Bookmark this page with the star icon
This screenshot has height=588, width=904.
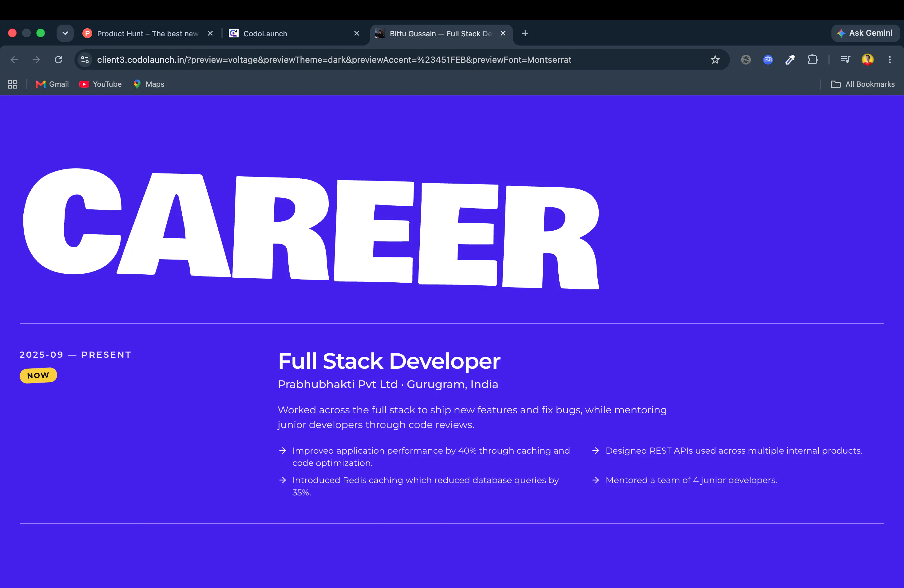pyautogui.click(x=715, y=60)
